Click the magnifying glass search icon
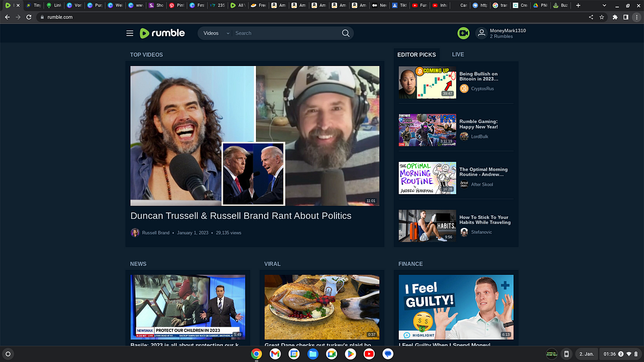The image size is (644, 362). click(346, 33)
